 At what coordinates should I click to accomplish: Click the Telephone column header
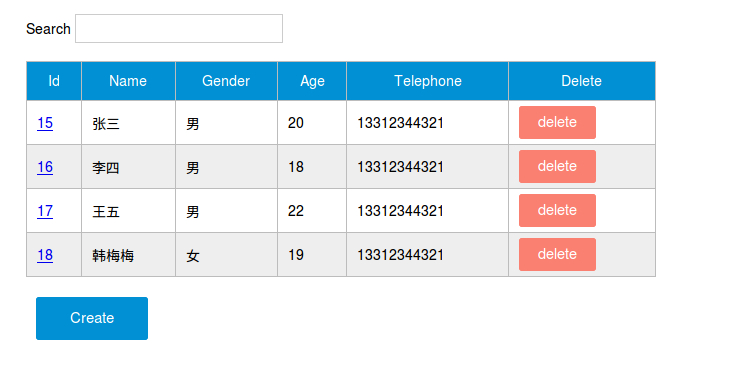point(427,81)
